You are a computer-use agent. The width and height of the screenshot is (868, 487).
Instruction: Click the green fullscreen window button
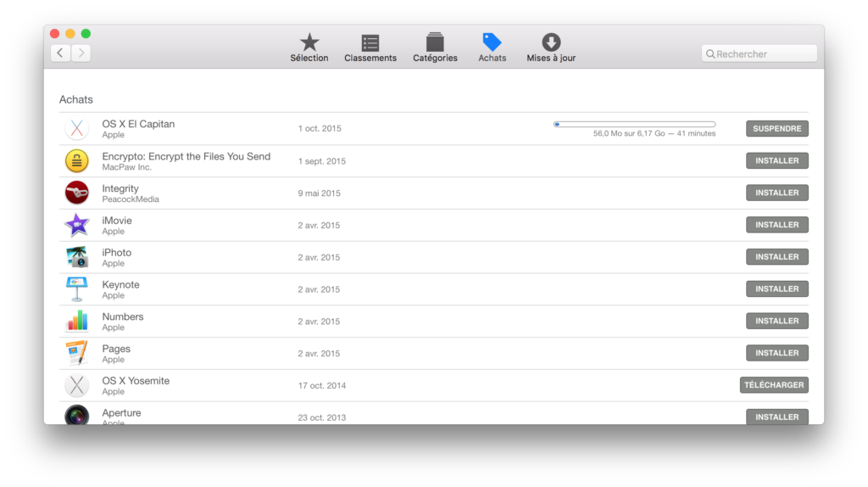pos(86,34)
